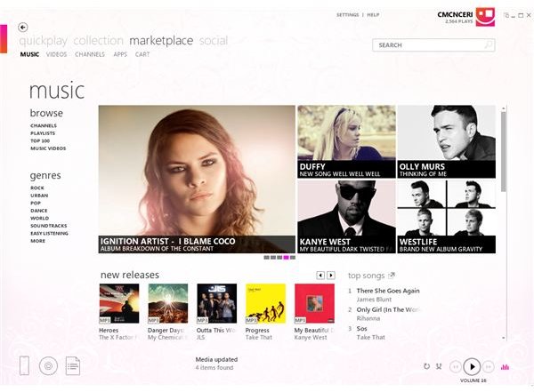This screenshot has height=392, width=534.
Task: Open the playlist document icon
Action: pos(73,366)
